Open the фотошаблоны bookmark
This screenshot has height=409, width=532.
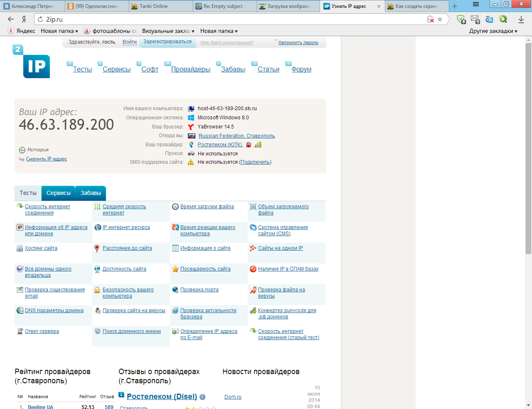pyautogui.click(x=110, y=31)
